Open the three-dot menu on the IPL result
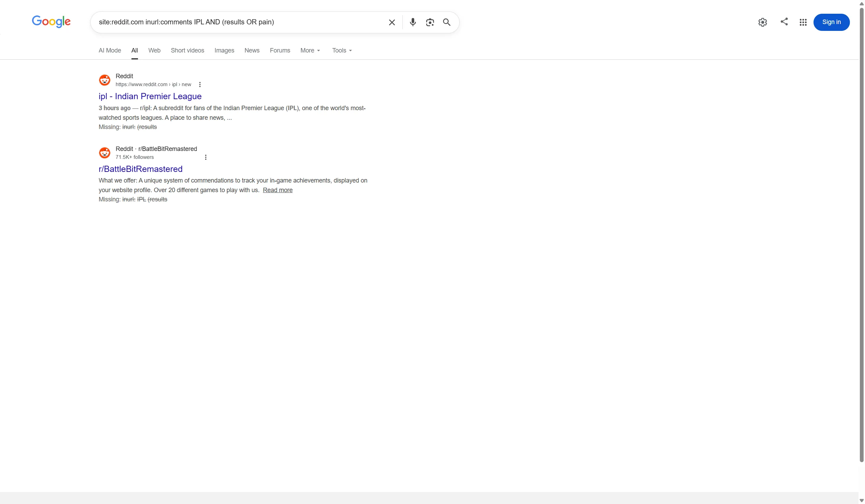This screenshot has width=865, height=504. (x=199, y=84)
